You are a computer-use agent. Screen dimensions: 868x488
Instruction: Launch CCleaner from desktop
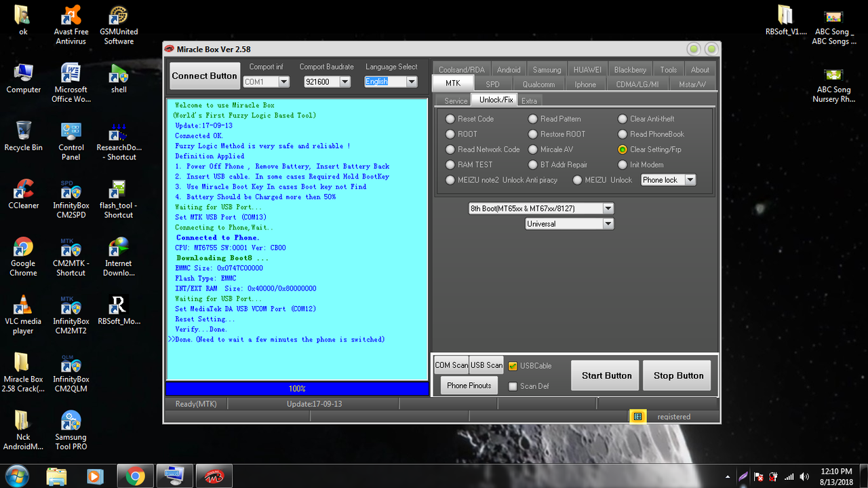[24, 194]
